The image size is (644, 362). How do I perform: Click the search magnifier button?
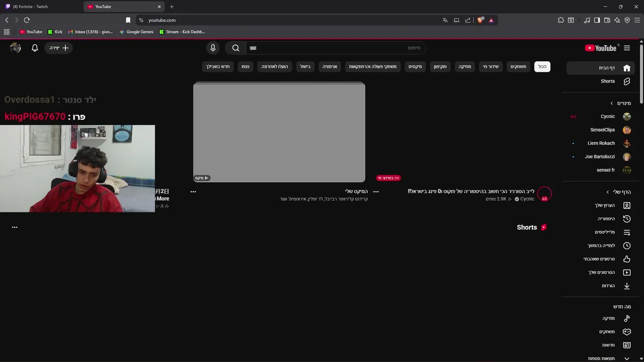235,48
